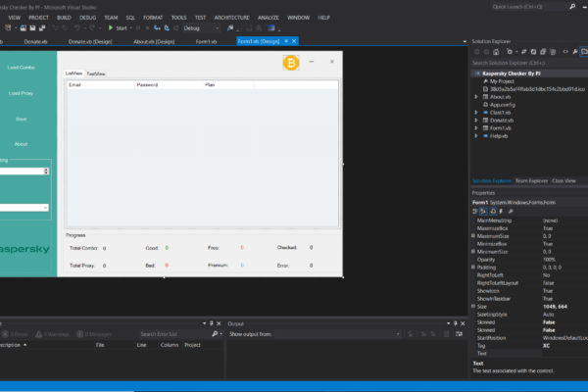Click Sync with Active Document icon

click(524, 52)
